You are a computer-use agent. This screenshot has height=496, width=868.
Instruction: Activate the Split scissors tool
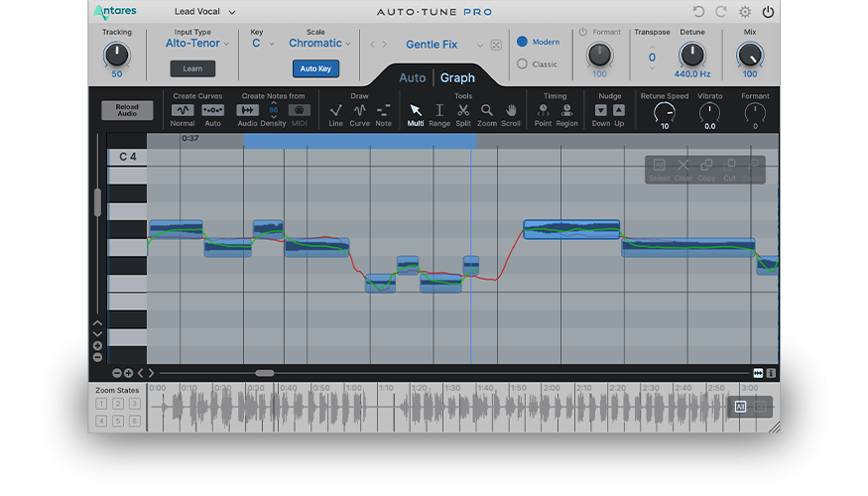463,110
